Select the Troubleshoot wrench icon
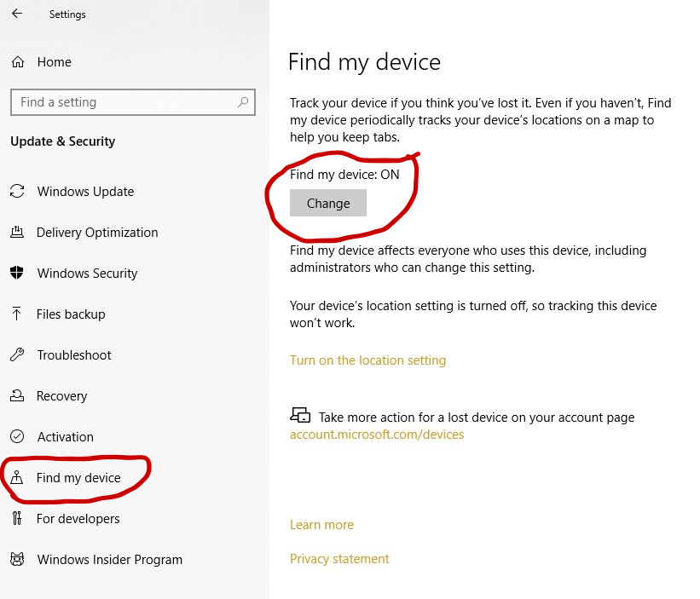 (x=17, y=355)
